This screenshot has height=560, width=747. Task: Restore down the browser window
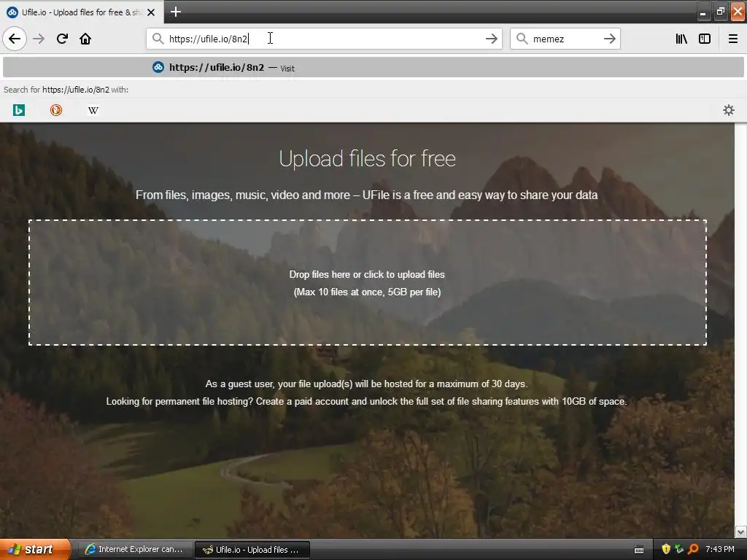[x=720, y=12]
